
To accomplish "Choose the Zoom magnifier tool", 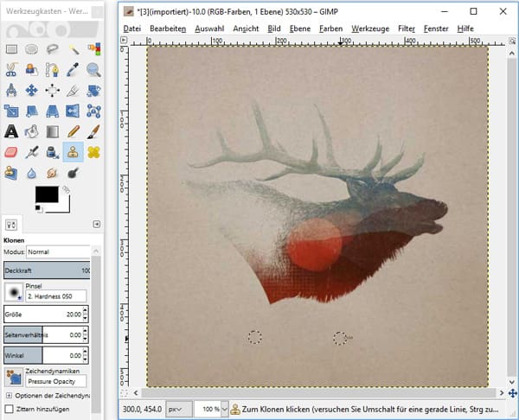I will (93, 69).
